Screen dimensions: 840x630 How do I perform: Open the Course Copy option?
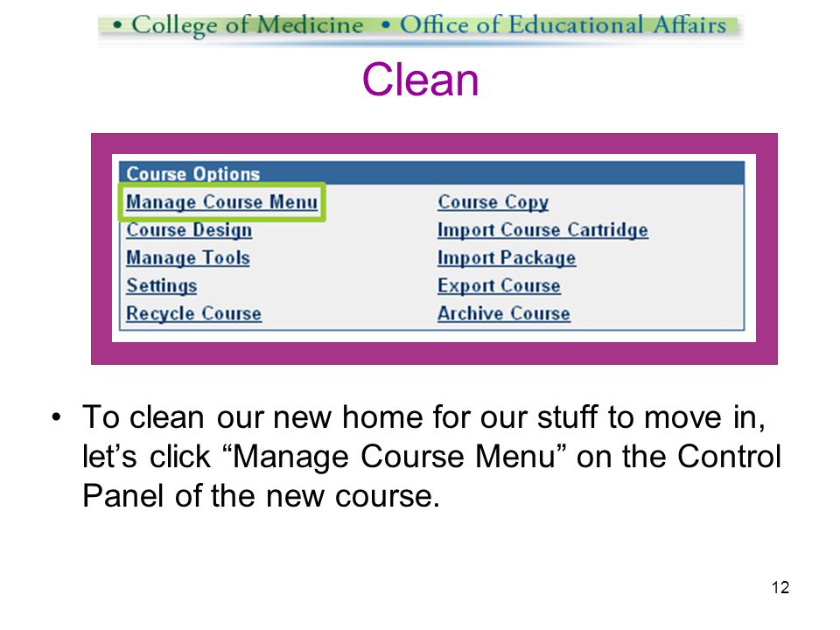coord(493,202)
